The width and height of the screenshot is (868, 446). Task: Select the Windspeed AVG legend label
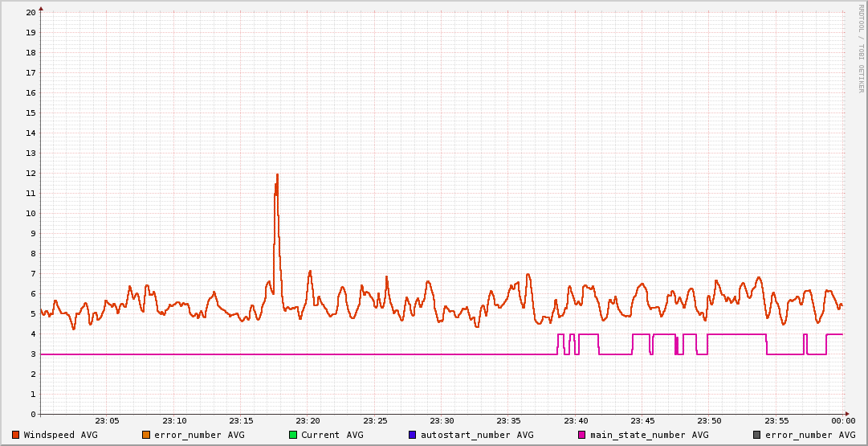pyautogui.click(x=60, y=435)
